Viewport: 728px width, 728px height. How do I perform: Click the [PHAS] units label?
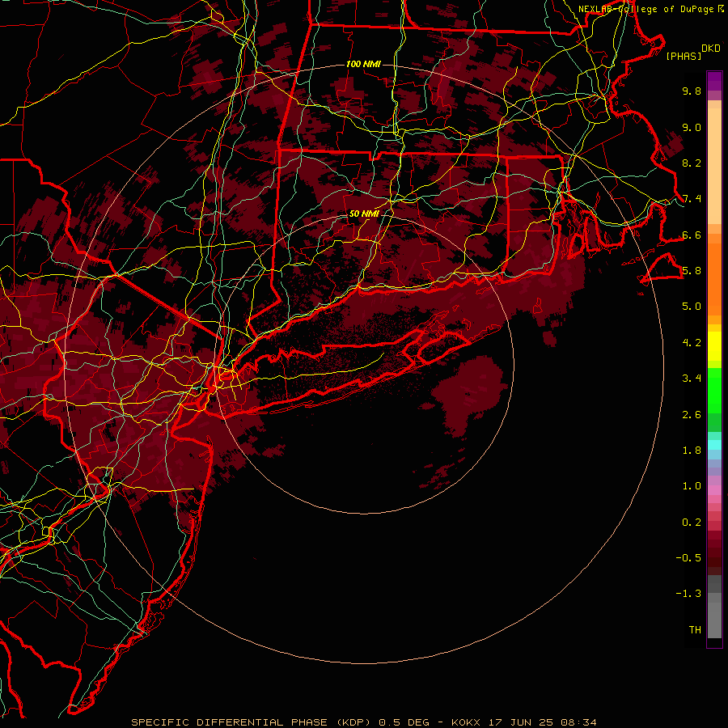(684, 56)
